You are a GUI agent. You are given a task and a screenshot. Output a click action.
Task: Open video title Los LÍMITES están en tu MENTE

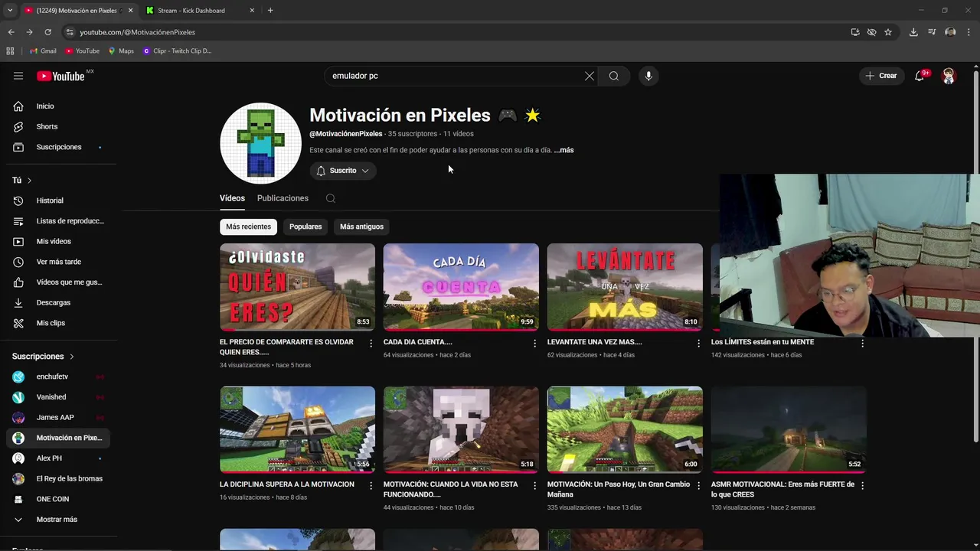click(x=763, y=342)
